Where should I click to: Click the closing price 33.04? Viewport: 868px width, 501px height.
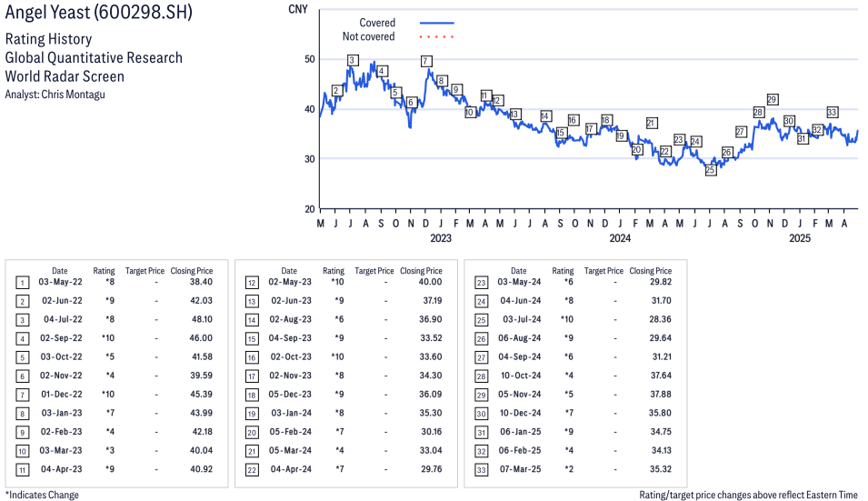(x=431, y=451)
